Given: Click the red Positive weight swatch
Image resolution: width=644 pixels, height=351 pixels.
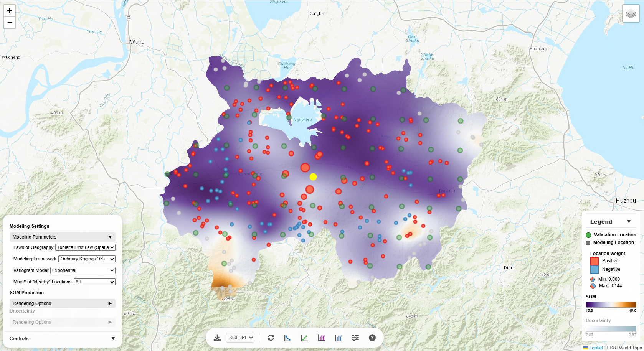Looking at the screenshot, I should (594, 261).
